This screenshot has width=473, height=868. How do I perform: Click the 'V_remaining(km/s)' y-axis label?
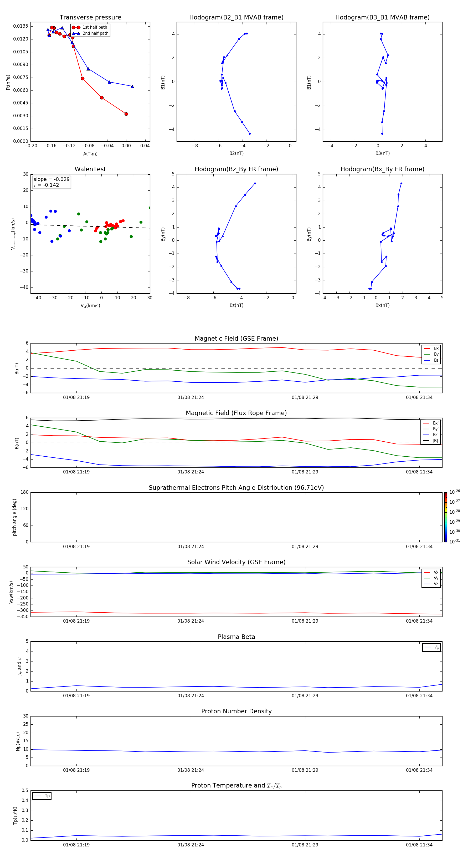tap(13, 234)
